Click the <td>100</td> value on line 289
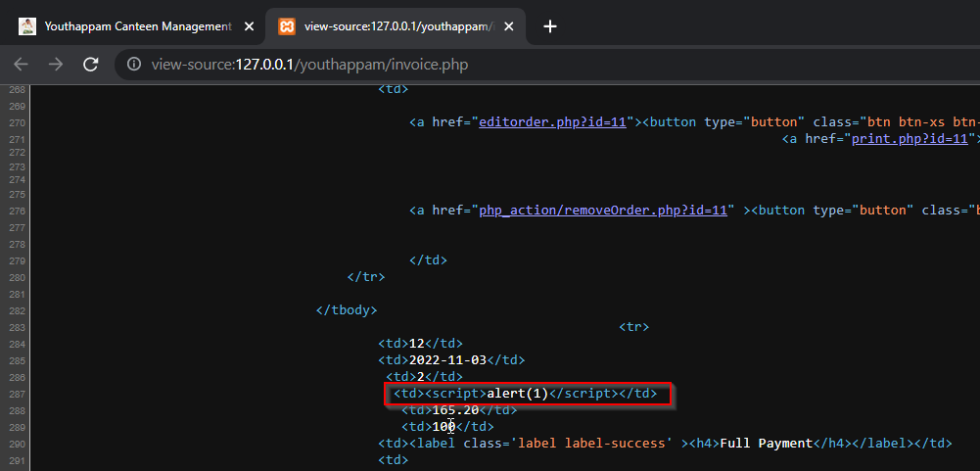 pyautogui.click(x=447, y=427)
